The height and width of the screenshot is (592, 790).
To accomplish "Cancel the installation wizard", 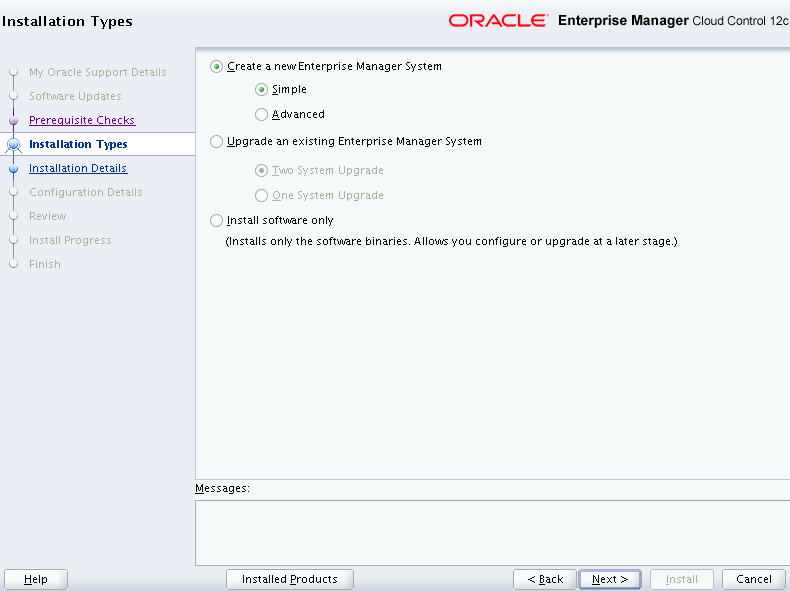I will point(754,579).
